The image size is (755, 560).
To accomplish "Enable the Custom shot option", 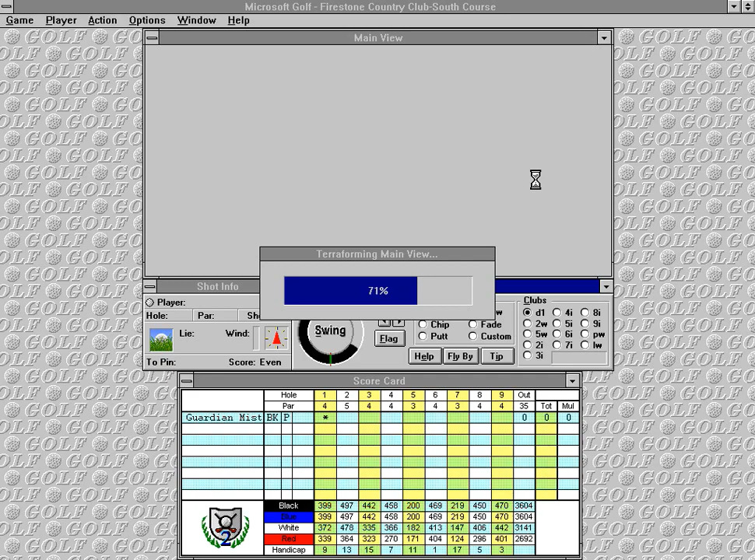I will pyautogui.click(x=473, y=336).
